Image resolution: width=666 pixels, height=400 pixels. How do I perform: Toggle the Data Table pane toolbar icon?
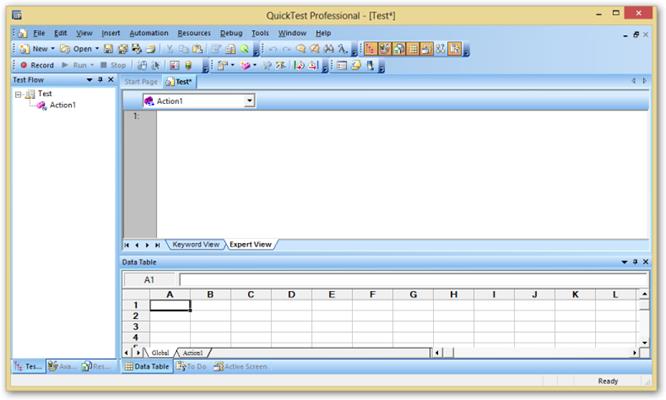[412, 49]
